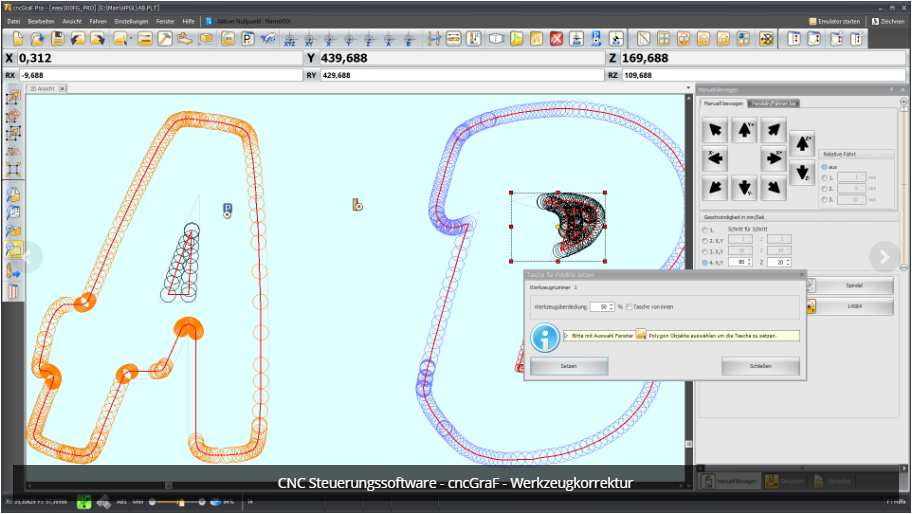Image resolution: width=912 pixels, height=514 pixels.
Task: Click the parking position P icon in the toolbar
Action: 248,38
